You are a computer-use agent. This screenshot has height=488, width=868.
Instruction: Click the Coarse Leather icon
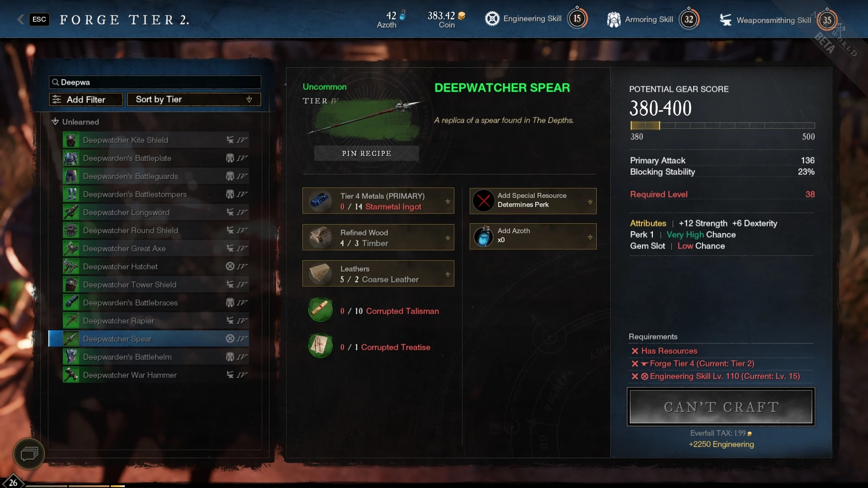[x=320, y=273]
